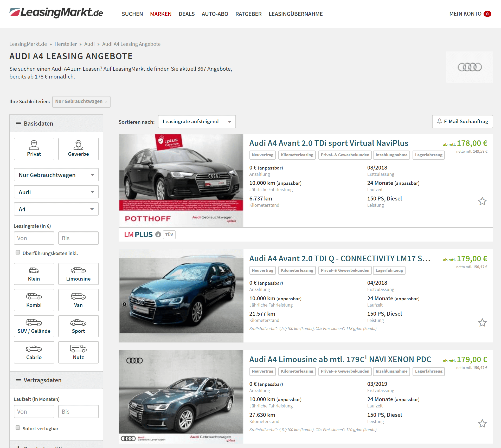
Task: Click Inzahlungnahme tag on first offer
Action: (x=391, y=155)
